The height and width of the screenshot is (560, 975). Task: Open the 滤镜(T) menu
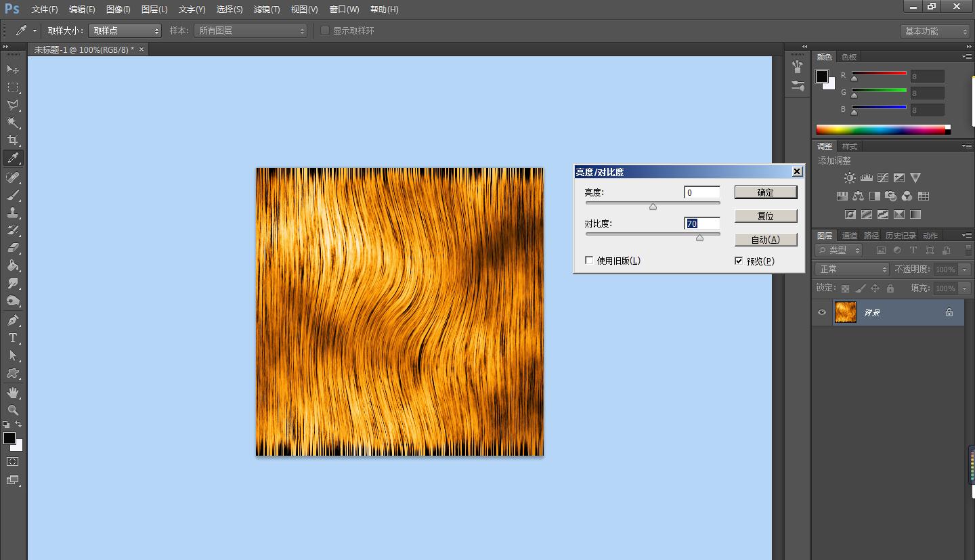click(x=266, y=9)
